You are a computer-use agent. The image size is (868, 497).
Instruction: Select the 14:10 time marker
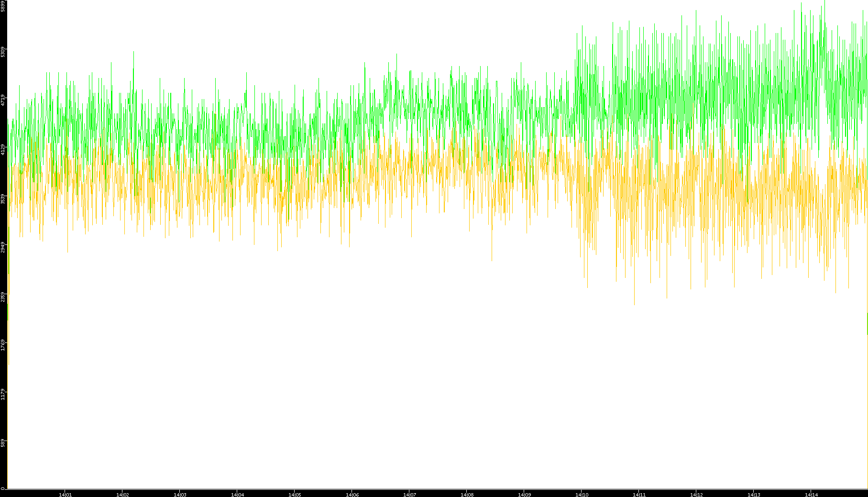pos(582,495)
